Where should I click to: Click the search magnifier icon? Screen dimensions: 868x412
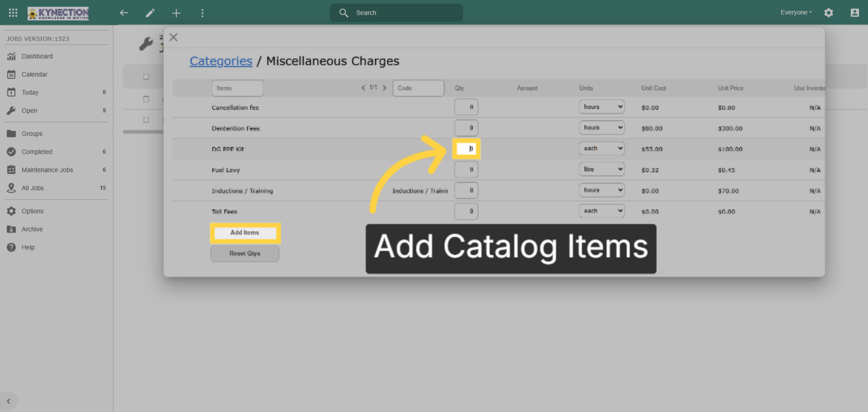click(344, 13)
